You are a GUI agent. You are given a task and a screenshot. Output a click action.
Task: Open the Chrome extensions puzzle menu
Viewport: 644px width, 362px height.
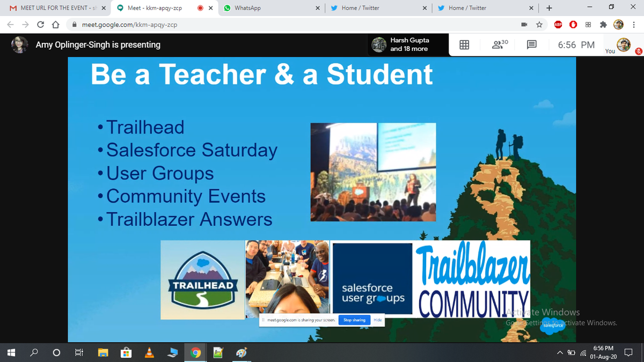603,25
